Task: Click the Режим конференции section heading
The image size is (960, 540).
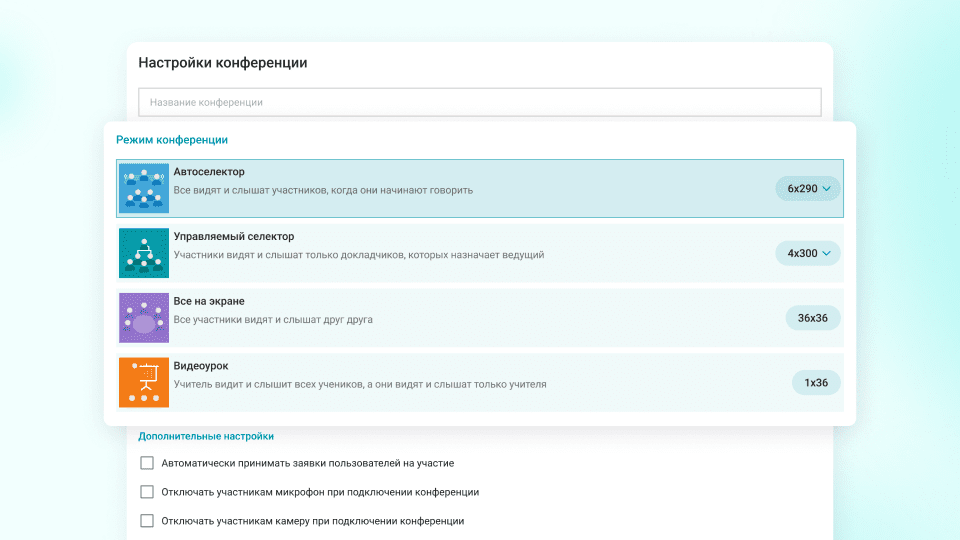Action: point(172,140)
